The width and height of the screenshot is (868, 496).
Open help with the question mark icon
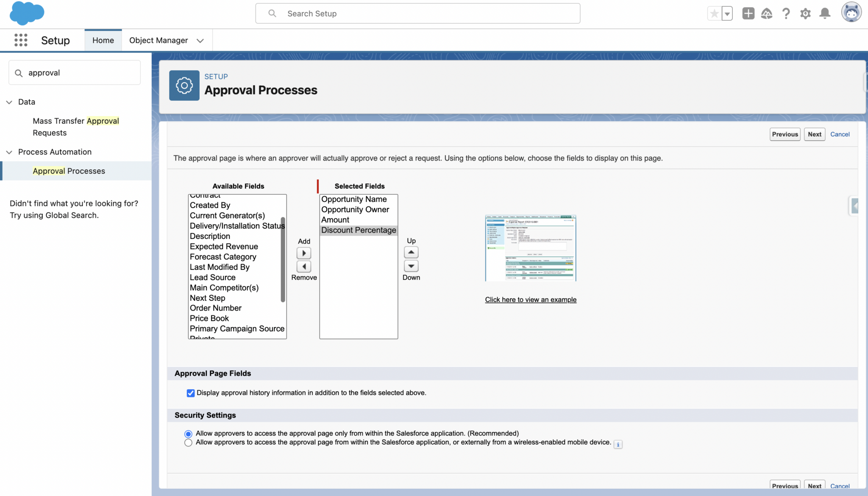pyautogui.click(x=786, y=13)
